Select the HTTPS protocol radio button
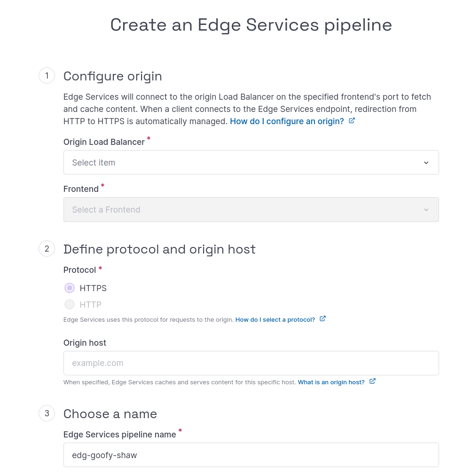Screen dimensions: 463x476 click(70, 288)
